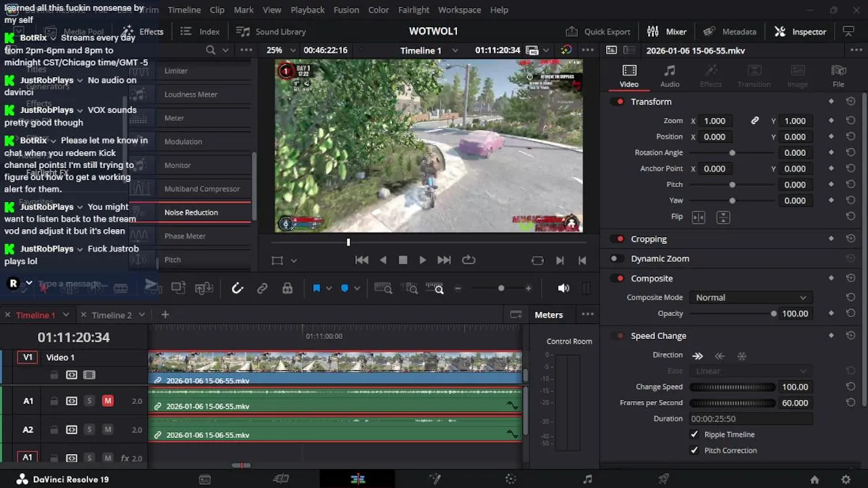
Task: Toggle the Transform section on or off
Action: [x=618, y=102]
